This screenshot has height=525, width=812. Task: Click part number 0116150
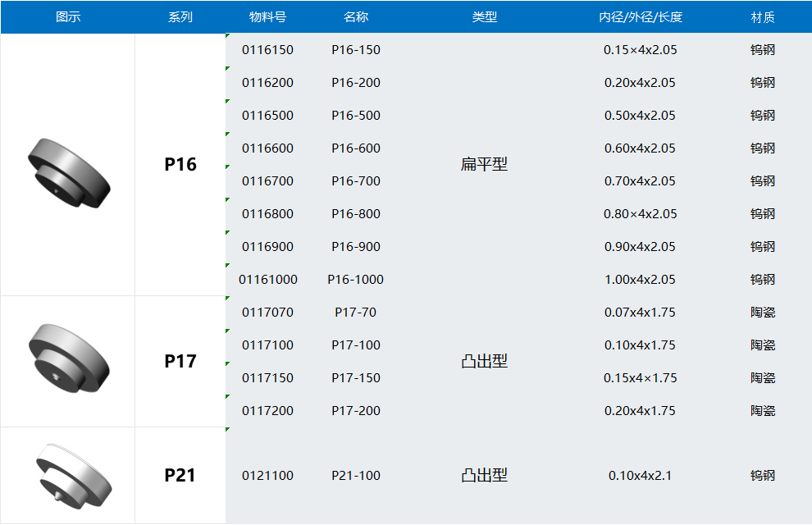(x=267, y=50)
